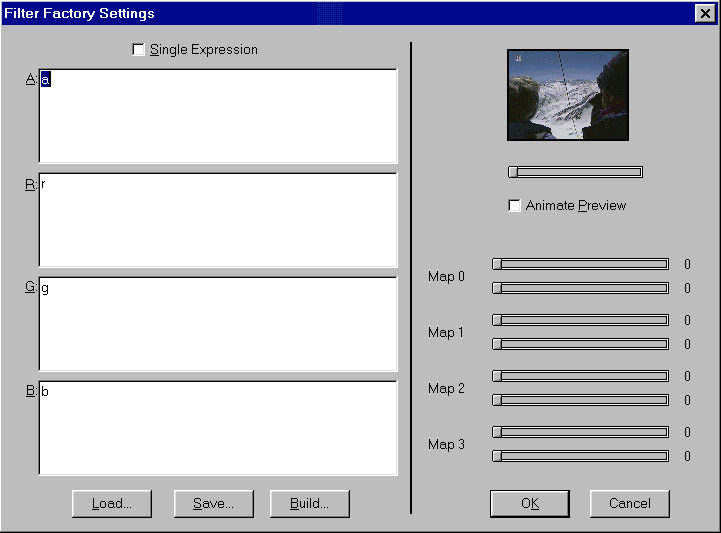This screenshot has height=533, width=721.
Task: Click the Build... button
Action: coord(309,503)
